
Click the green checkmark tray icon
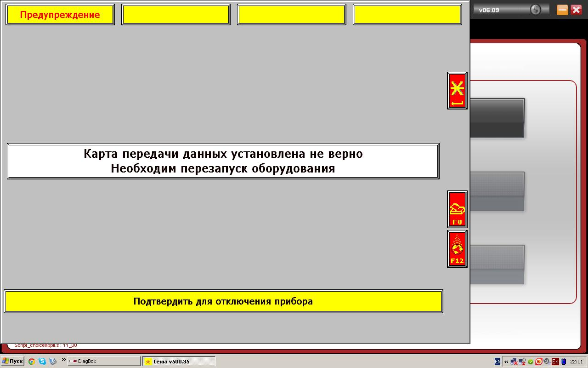531,362
